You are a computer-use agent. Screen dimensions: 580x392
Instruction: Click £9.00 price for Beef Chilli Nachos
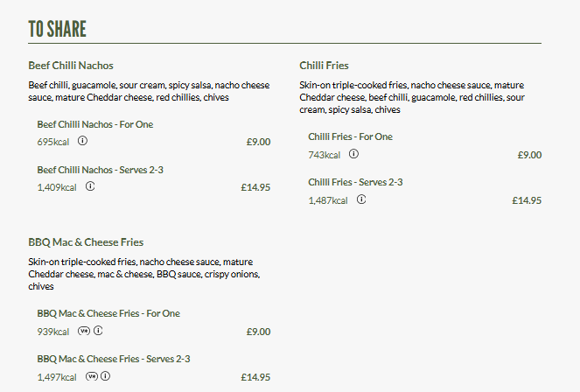pos(258,142)
